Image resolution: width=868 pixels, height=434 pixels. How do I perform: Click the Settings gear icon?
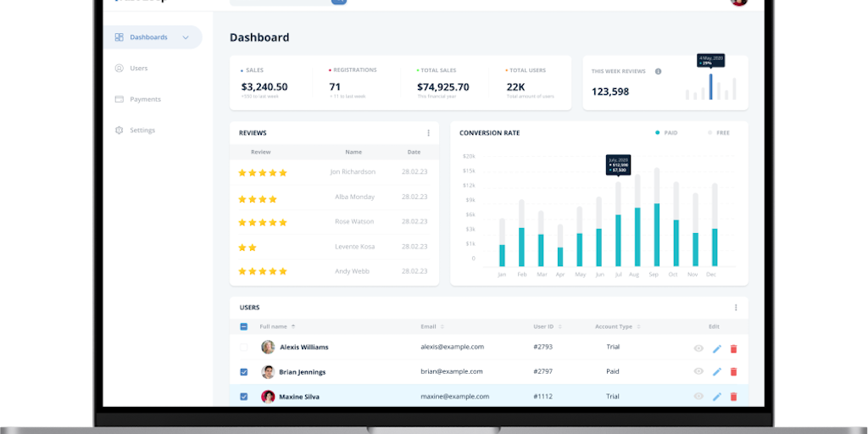point(119,130)
